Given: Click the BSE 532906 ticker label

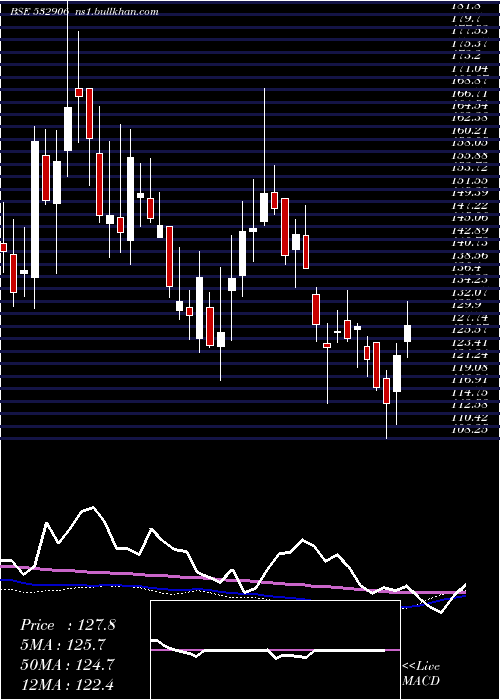Looking at the screenshot, I should [40, 12].
